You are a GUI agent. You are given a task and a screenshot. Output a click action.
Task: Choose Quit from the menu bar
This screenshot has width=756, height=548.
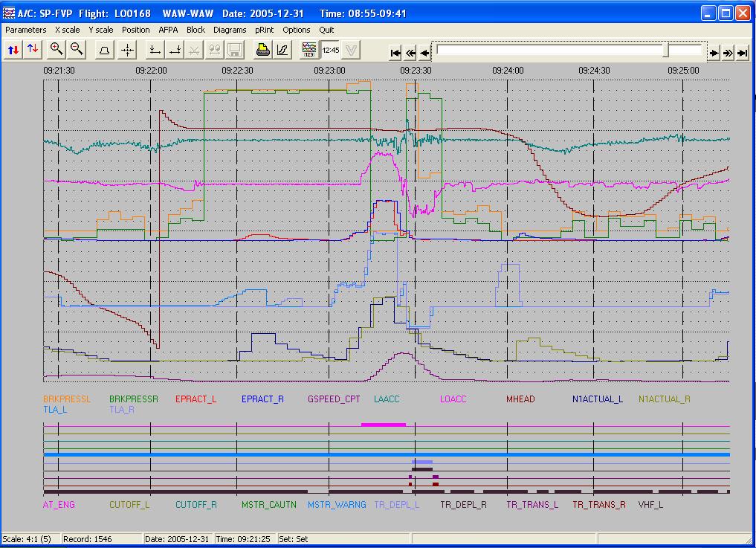click(326, 30)
